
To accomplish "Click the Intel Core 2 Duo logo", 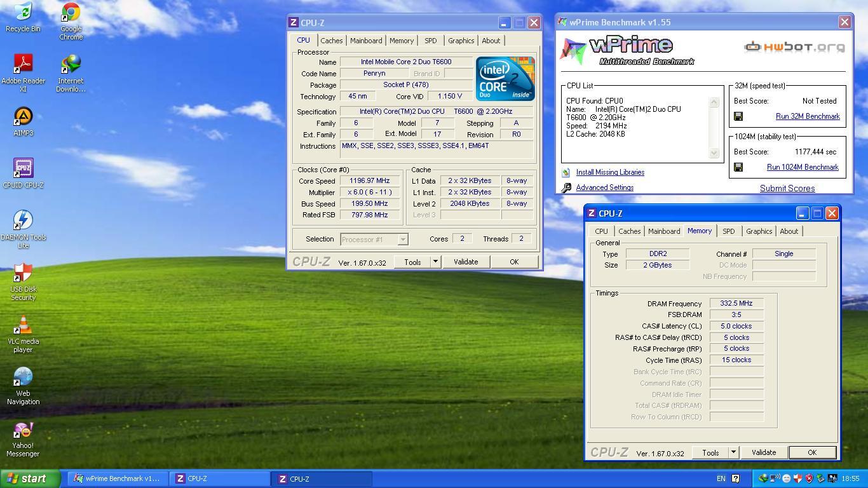I will point(505,79).
